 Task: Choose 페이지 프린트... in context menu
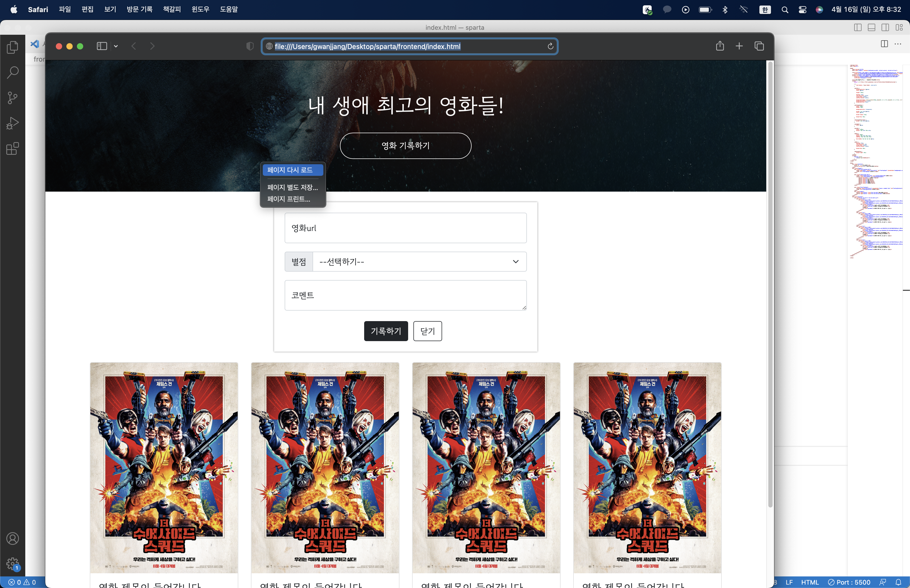[293, 199]
